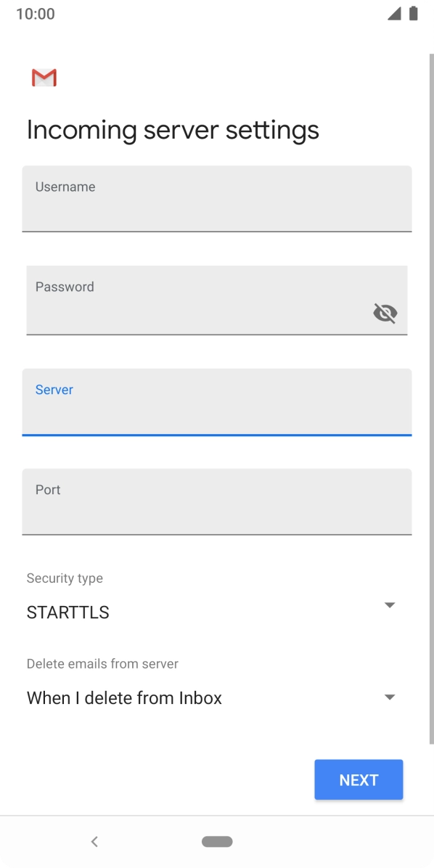The image size is (434, 868).
Task: Click the Gmail app icon
Action: [44, 77]
